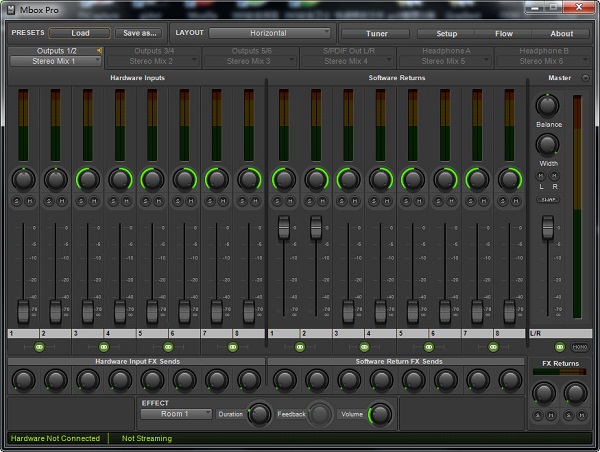This screenshot has height=452, width=600.
Task: Switch to the Outputs 1/2 tab
Action: (x=57, y=51)
